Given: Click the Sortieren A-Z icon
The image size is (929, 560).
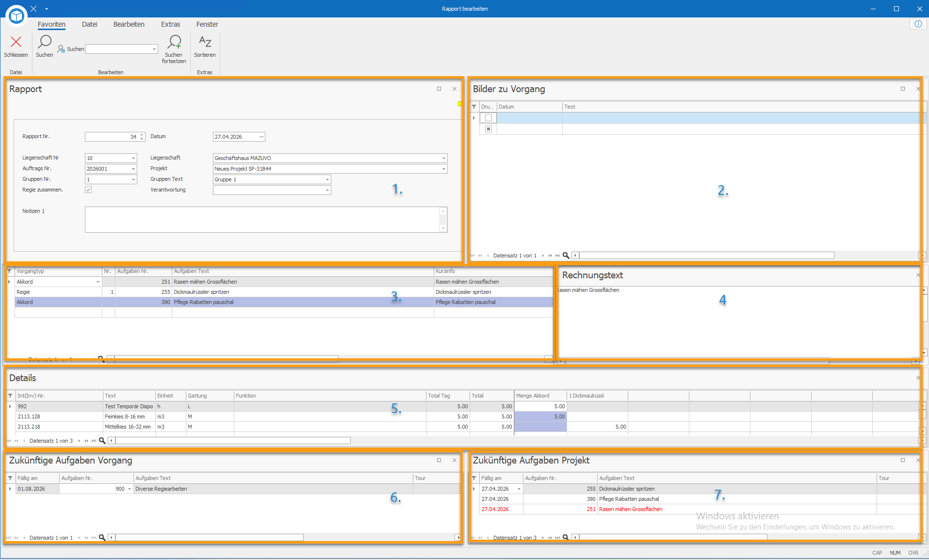Looking at the screenshot, I should pos(205,42).
